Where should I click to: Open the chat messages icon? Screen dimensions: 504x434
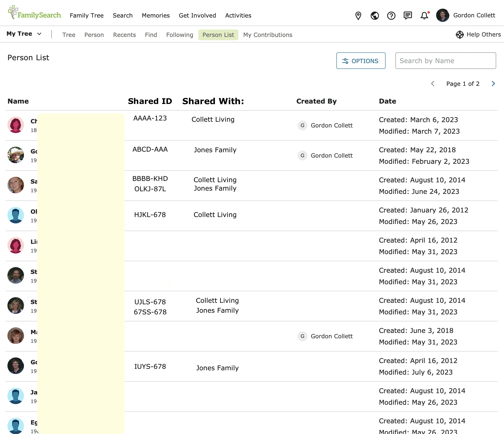[x=408, y=15]
